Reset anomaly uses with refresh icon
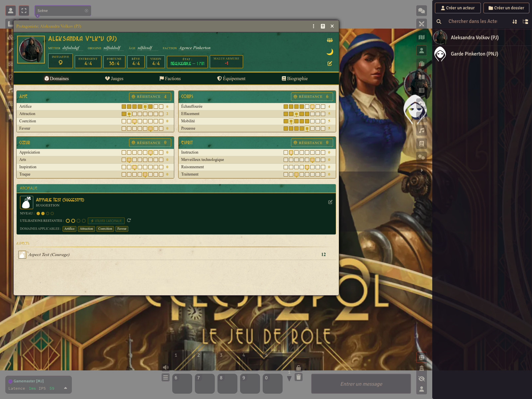Image resolution: width=532 pixels, height=399 pixels. pyautogui.click(x=129, y=220)
